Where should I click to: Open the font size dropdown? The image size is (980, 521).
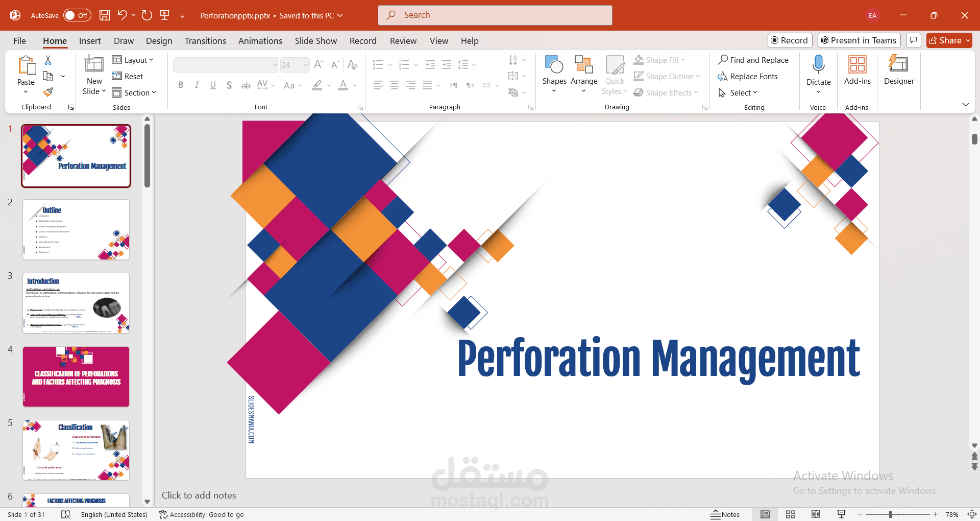306,65
